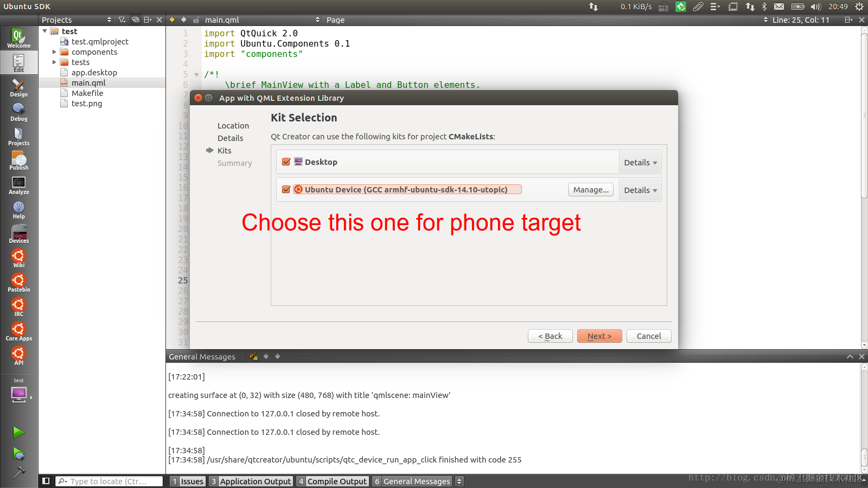
Task: Open the Pastebin mode
Action: [18, 282]
